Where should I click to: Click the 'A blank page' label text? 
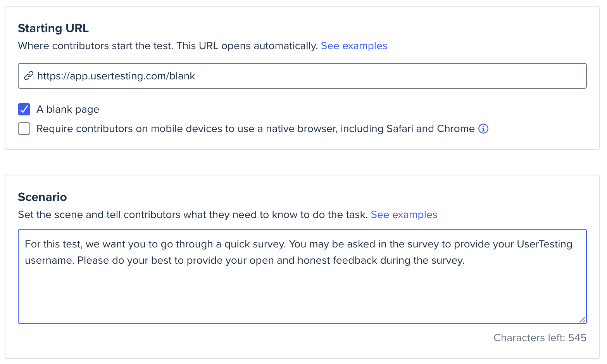click(x=68, y=110)
